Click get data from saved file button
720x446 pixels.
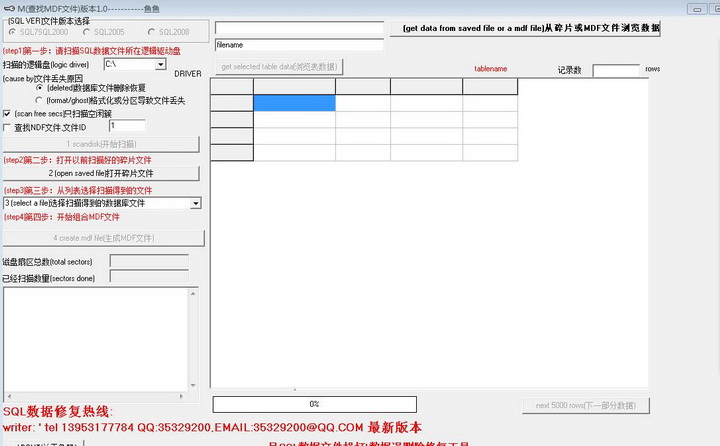525,28
